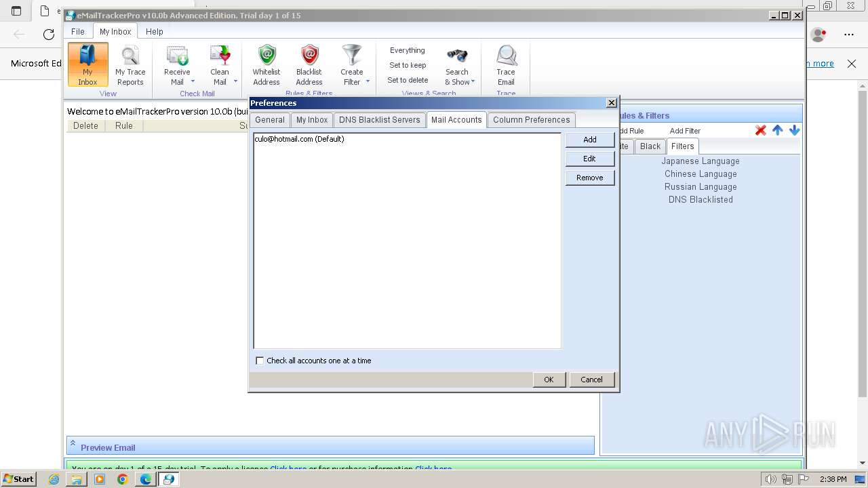Show Set to keep emails
Screen dimensions: 868x488
[x=408, y=65]
